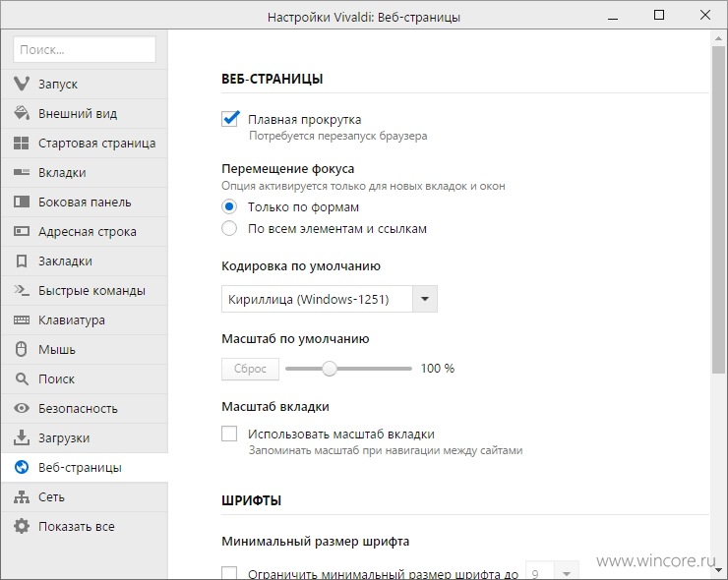Click the keyboard icon beside Клавиатура
The image size is (728, 580).
pyautogui.click(x=22, y=319)
